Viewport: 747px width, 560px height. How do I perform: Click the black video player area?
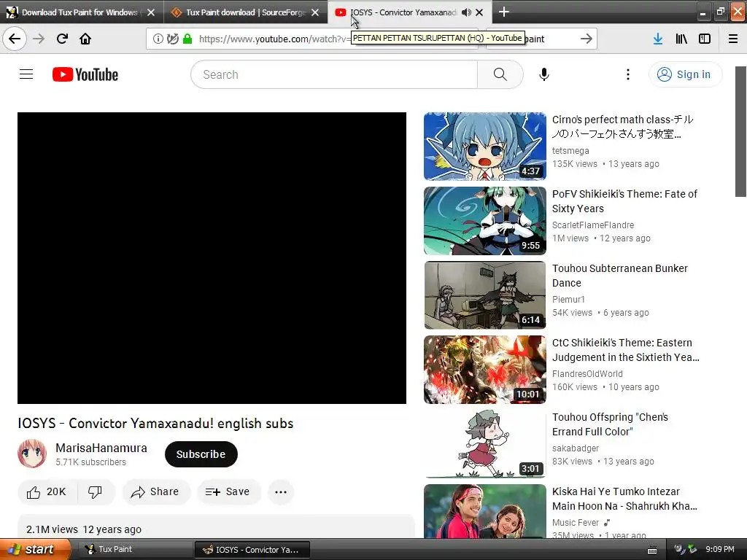pyautogui.click(x=212, y=258)
